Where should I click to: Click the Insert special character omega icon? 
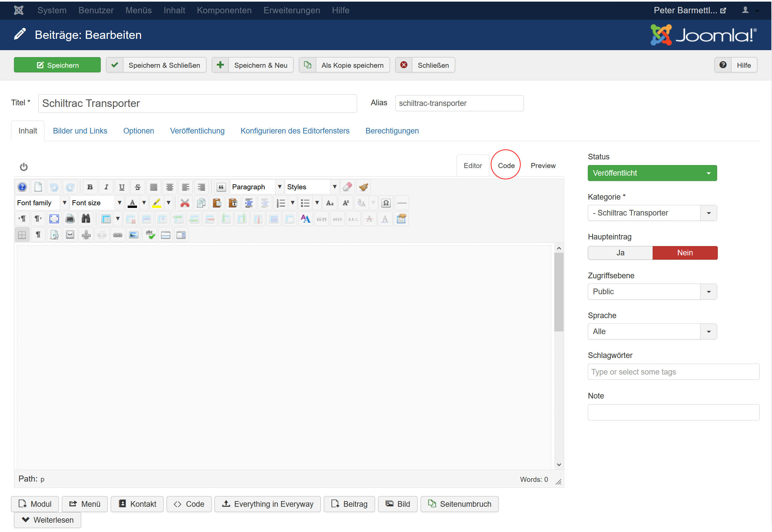[386, 203]
